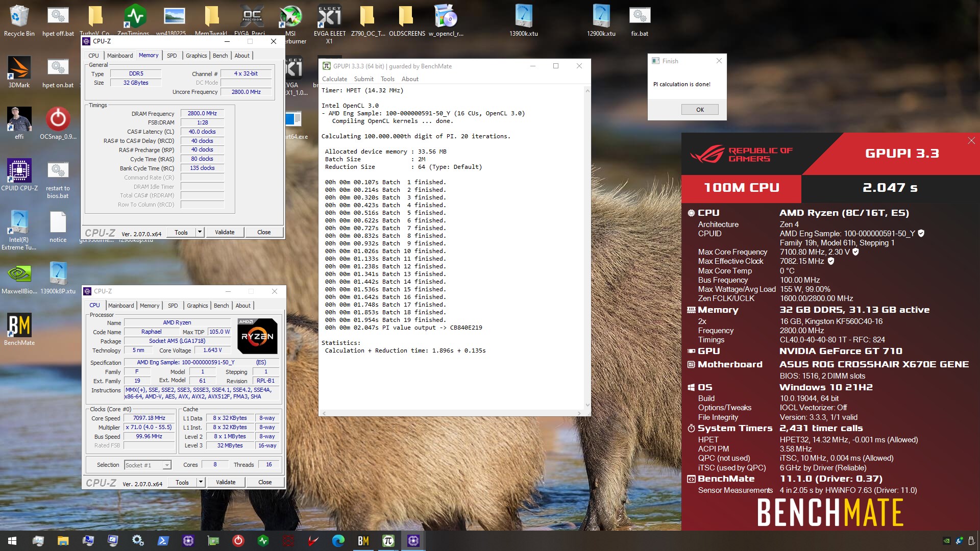Viewport: 980px width, 551px height.
Task: Open BenchMate from the taskbar
Action: point(363,541)
